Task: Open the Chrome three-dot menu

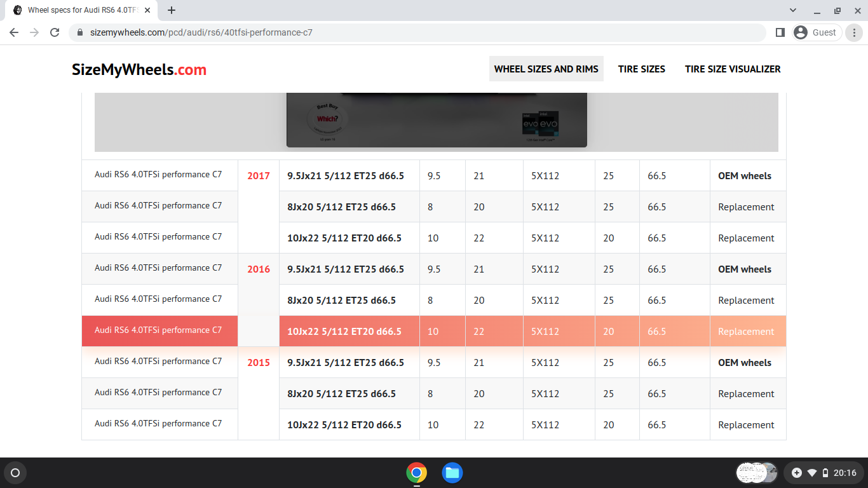Action: (854, 32)
